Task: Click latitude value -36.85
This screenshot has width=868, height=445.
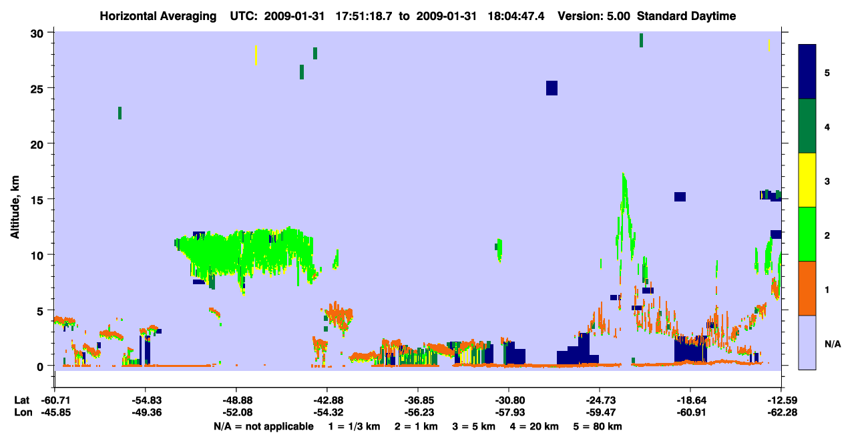Action: click(418, 400)
